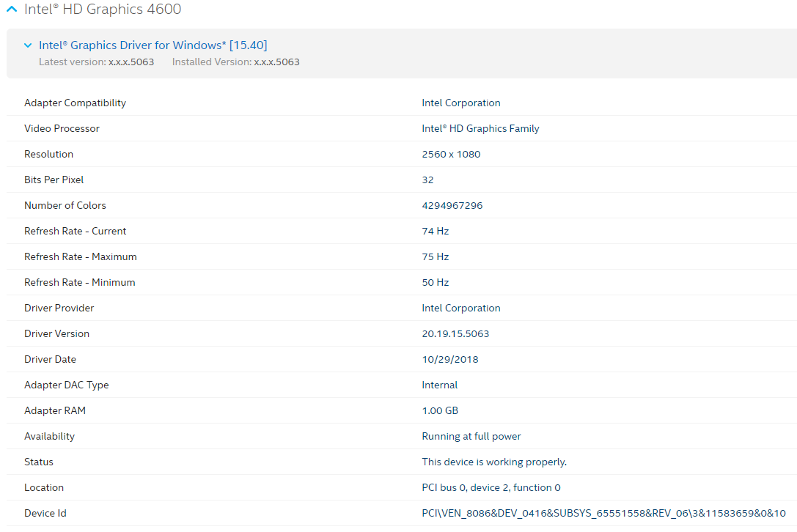Click the Availability label

pyautogui.click(x=50, y=437)
